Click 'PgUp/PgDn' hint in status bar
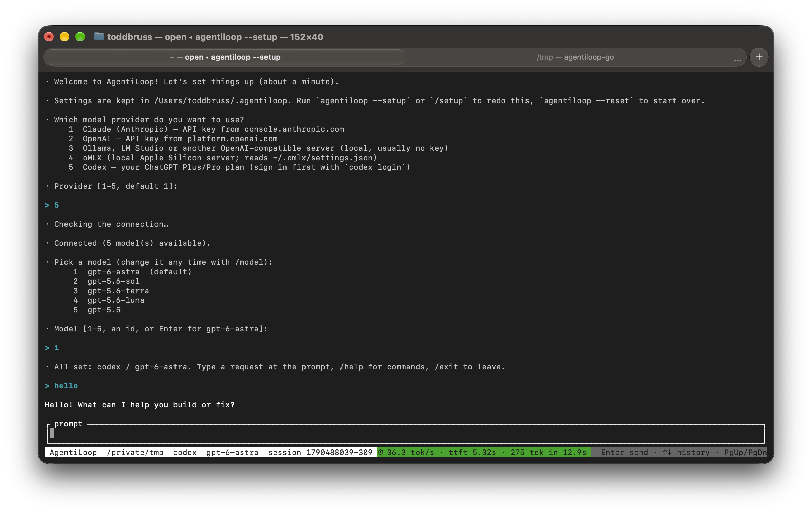The height and width of the screenshot is (514, 812). 745,452
